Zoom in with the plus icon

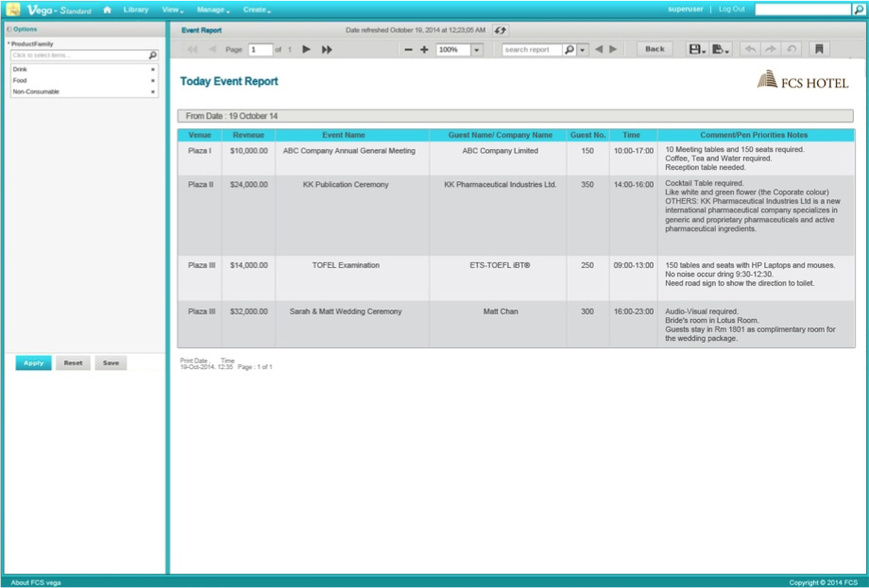[x=424, y=50]
